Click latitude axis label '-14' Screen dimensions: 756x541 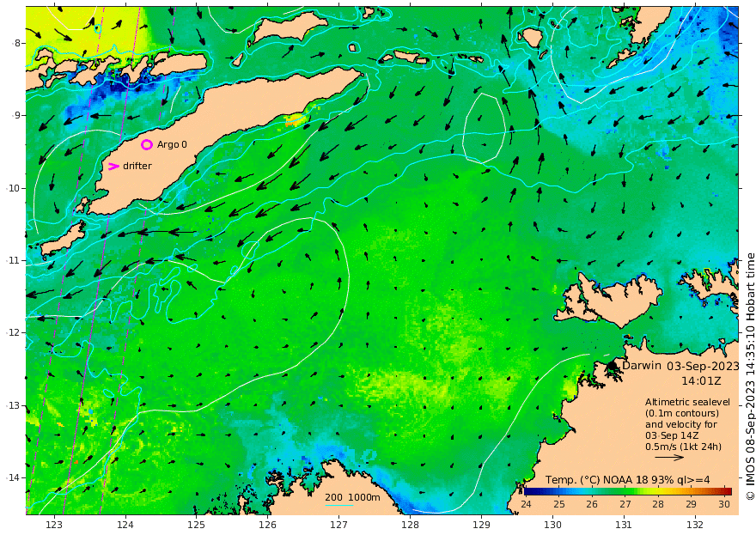pyautogui.click(x=15, y=478)
